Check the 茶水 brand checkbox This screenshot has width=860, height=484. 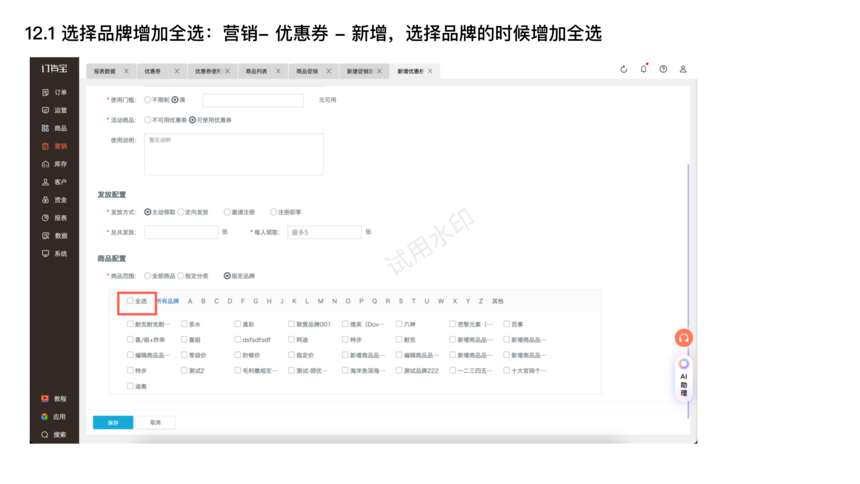pos(184,324)
